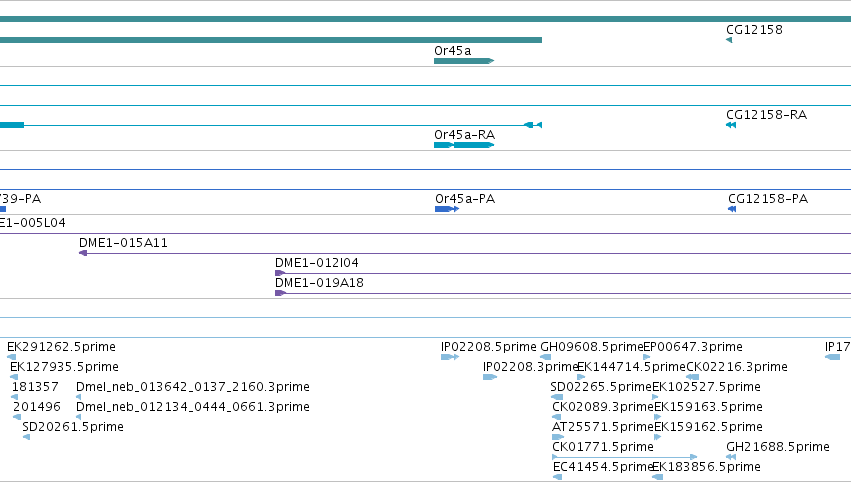Select the glyph under SD20261.5prime
The width and height of the screenshot is (851, 482).
(x=26, y=437)
